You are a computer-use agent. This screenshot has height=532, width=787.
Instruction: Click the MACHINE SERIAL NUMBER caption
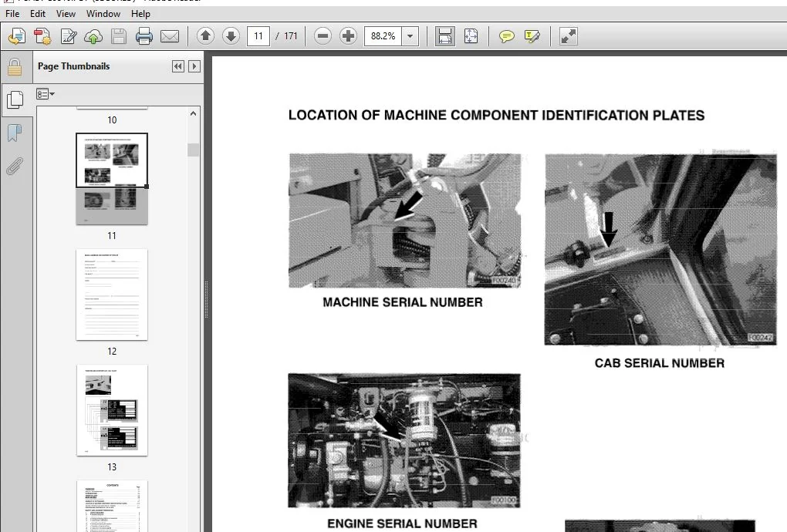point(403,302)
